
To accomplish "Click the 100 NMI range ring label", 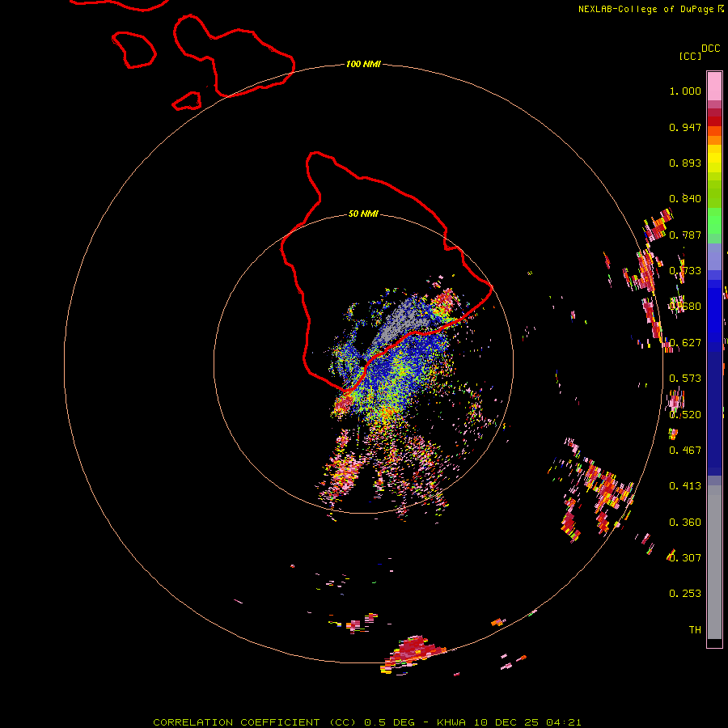I will 363,64.
